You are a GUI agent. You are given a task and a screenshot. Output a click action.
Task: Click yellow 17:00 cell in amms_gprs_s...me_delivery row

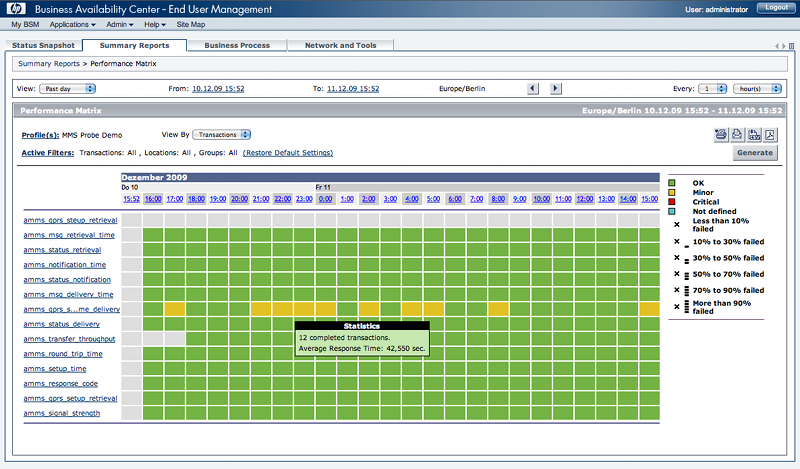(x=174, y=309)
